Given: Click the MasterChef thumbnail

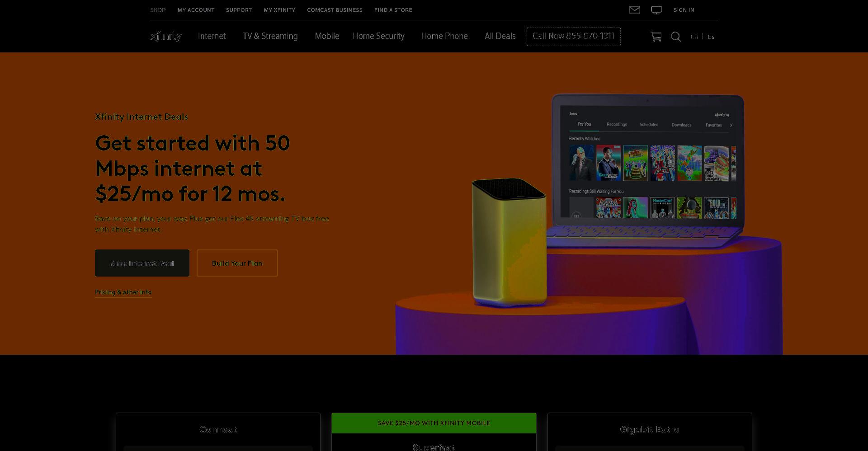Looking at the screenshot, I should [662, 208].
